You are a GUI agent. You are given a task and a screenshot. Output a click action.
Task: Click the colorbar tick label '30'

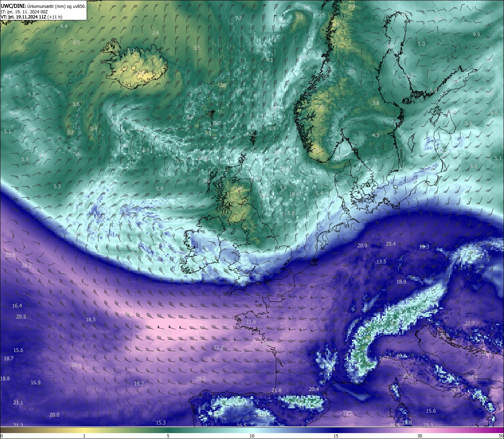pos(420,436)
